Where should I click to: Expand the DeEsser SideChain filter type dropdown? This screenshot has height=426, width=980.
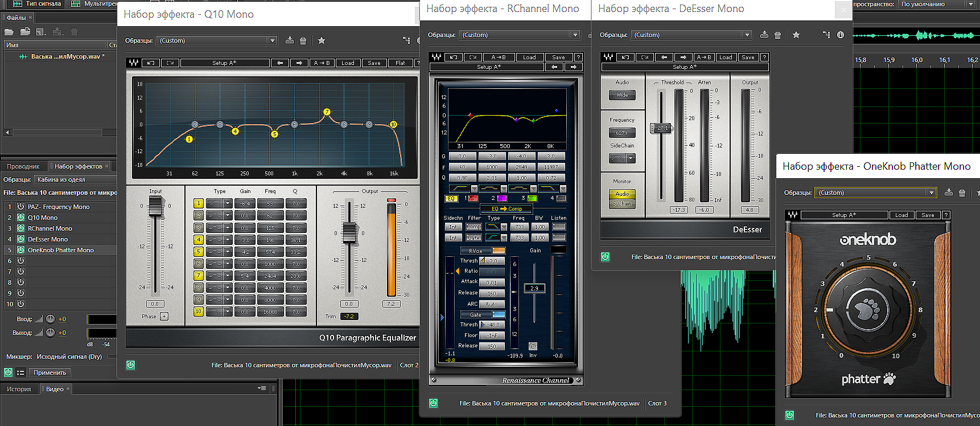pyautogui.click(x=631, y=158)
